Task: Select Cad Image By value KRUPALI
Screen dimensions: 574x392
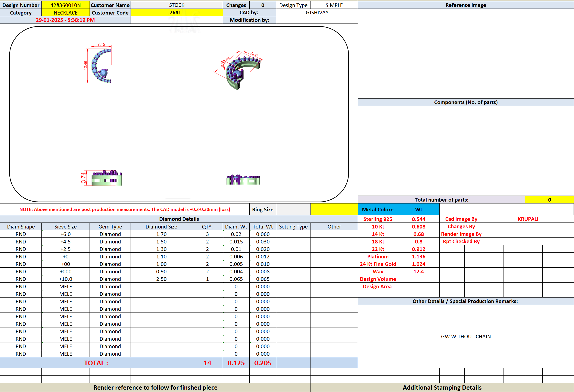Action: click(x=528, y=219)
